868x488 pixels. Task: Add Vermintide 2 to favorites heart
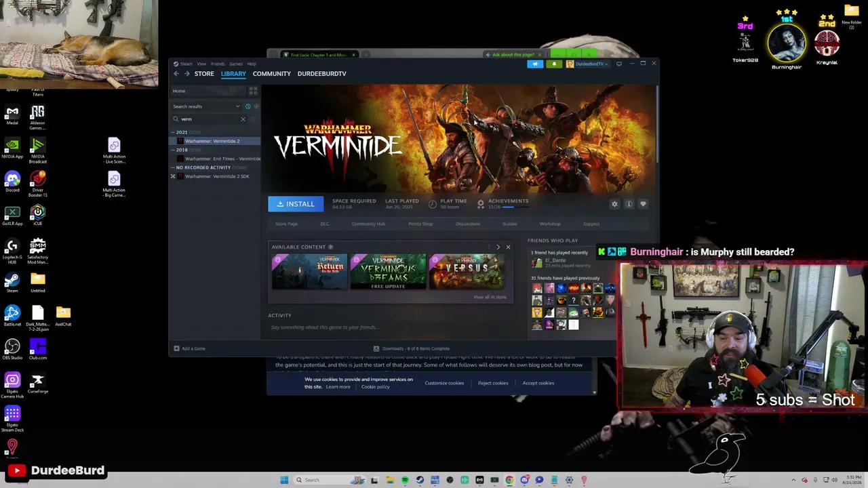coord(643,204)
